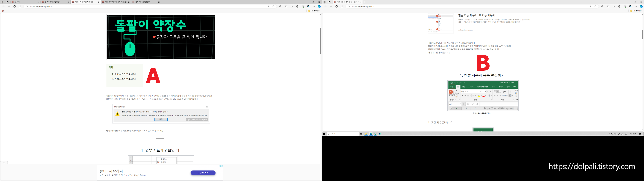Open volume control in system tray
The width and height of the screenshot is (644, 181).
coord(615,134)
